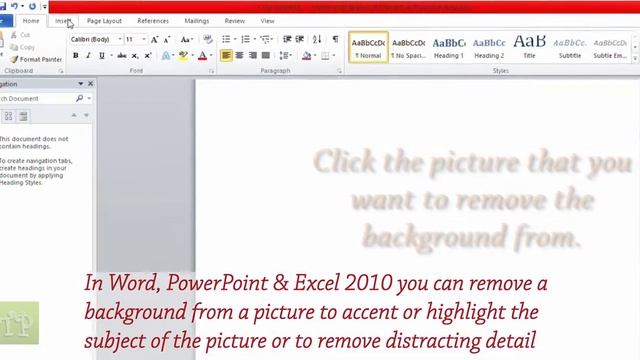Browse the search results in the Navigation pane
This screenshot has height=360, width=640.
click(23, 116)
